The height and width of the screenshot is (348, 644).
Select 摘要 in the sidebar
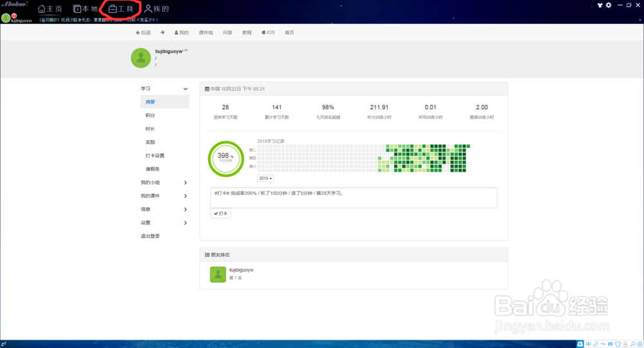tap(165, 102)
